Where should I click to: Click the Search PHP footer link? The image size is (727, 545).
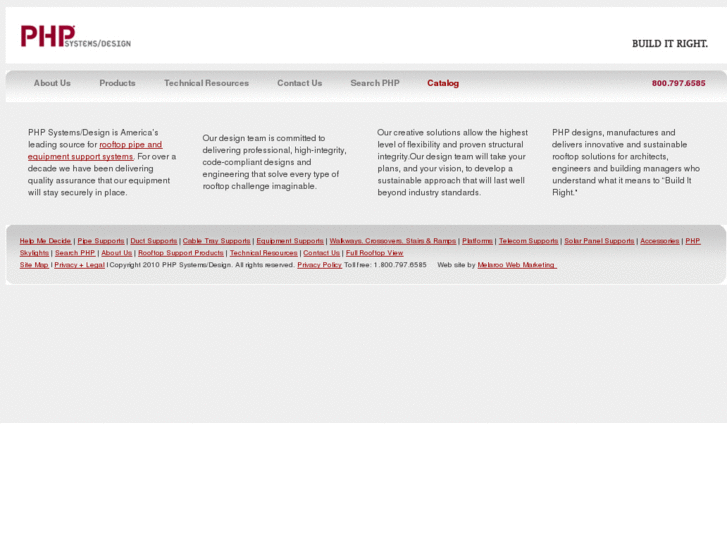click(75, 253)
